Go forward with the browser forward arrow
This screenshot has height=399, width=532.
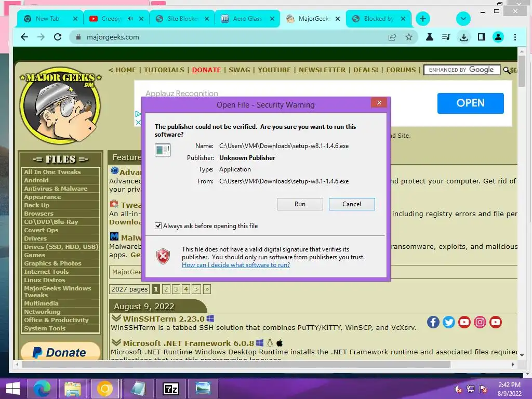click(x=41, y=37)
